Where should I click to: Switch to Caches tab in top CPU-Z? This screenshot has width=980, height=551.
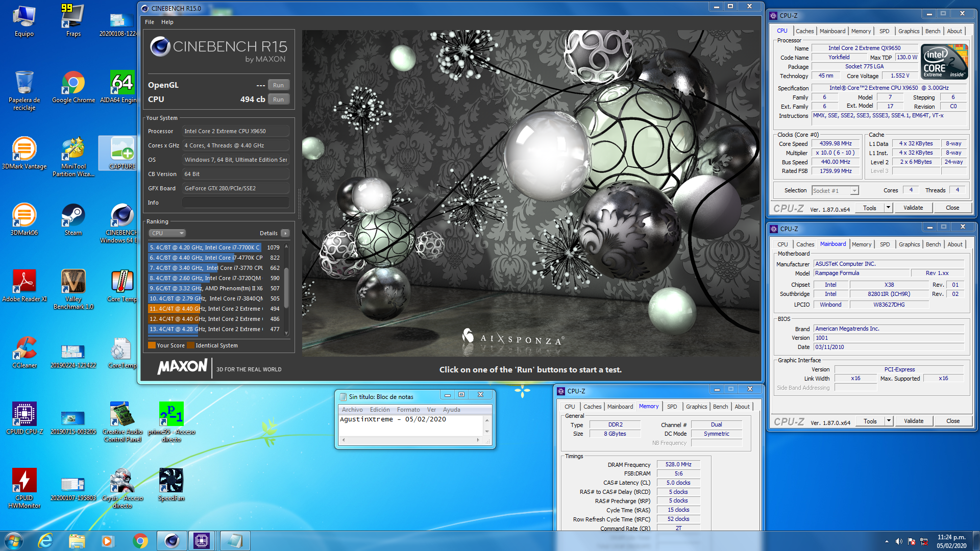(x=804, y=31)
